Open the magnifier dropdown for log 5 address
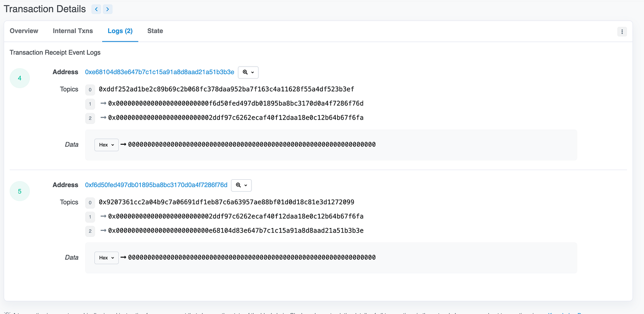Viewport: 644px width, 314px height. 241,185
